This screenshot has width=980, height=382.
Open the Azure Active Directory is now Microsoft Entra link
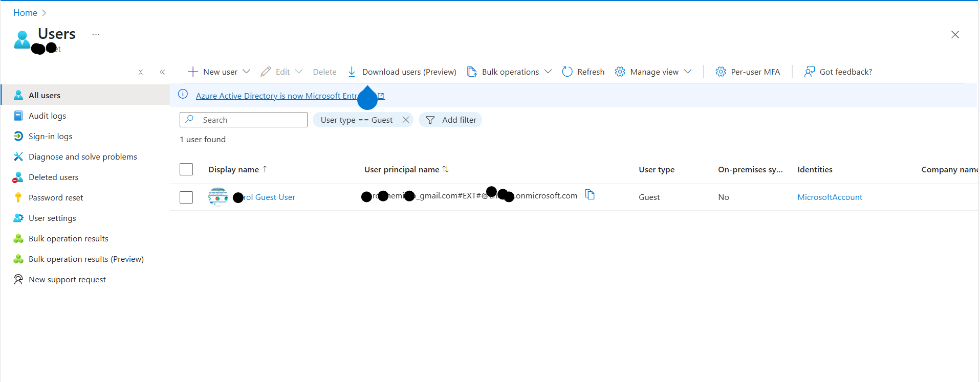click(x=290, y=96)
